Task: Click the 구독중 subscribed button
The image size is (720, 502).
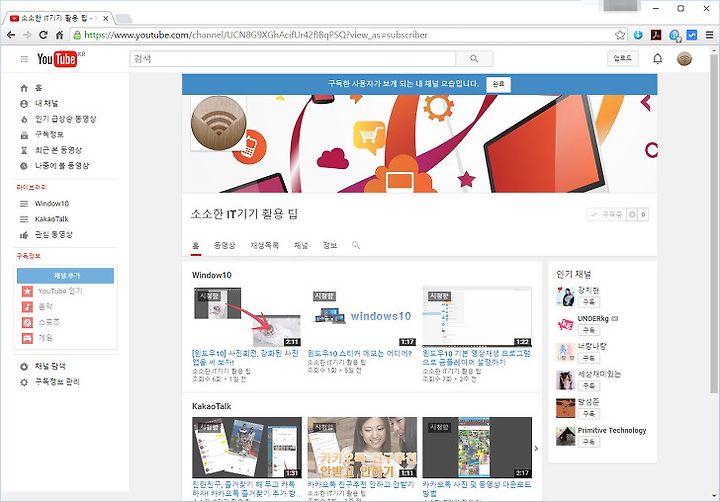Action: point(607,214)
